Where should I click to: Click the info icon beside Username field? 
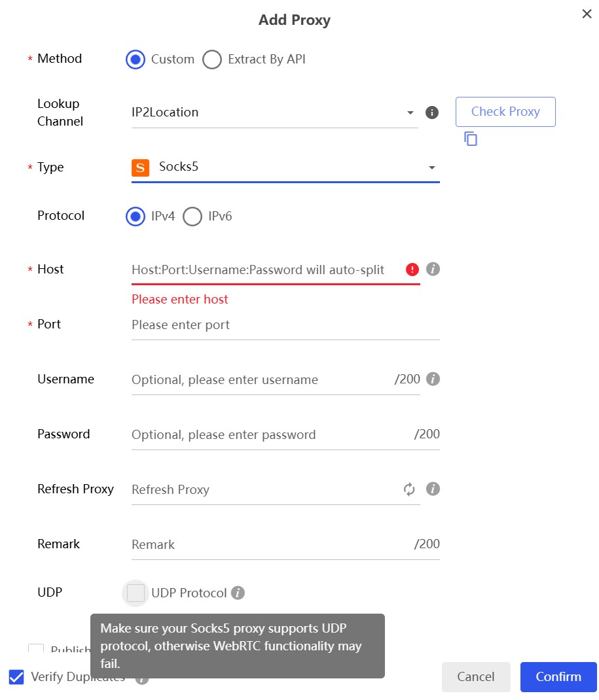(433, 379)
